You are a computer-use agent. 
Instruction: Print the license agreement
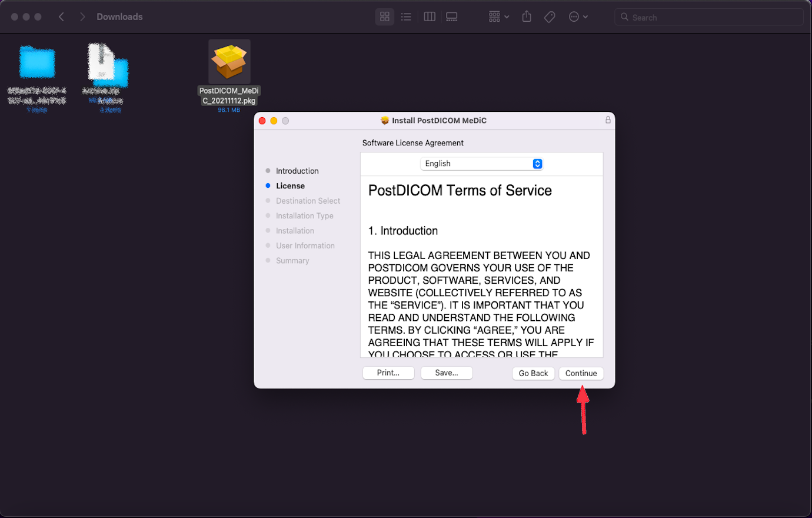(388, 373)
